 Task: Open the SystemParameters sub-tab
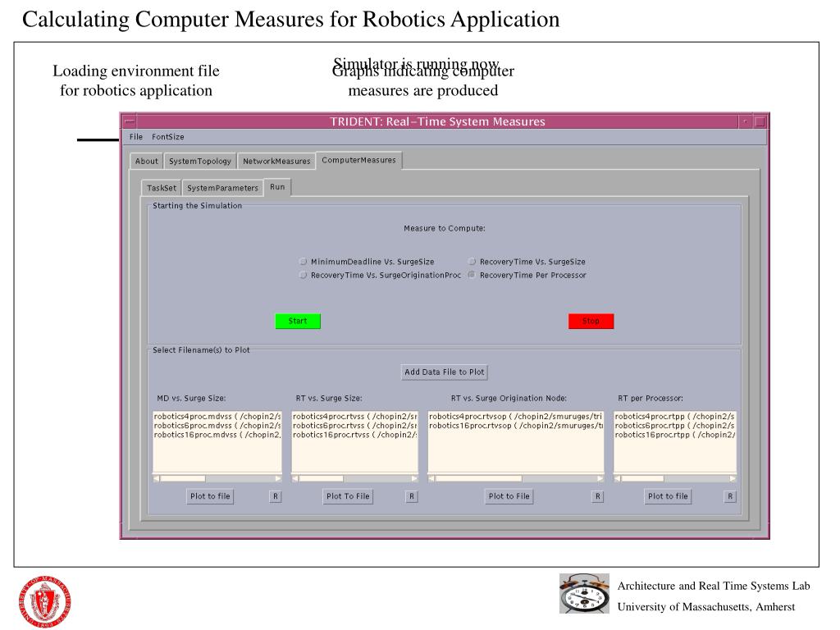(x=222, y=188)
